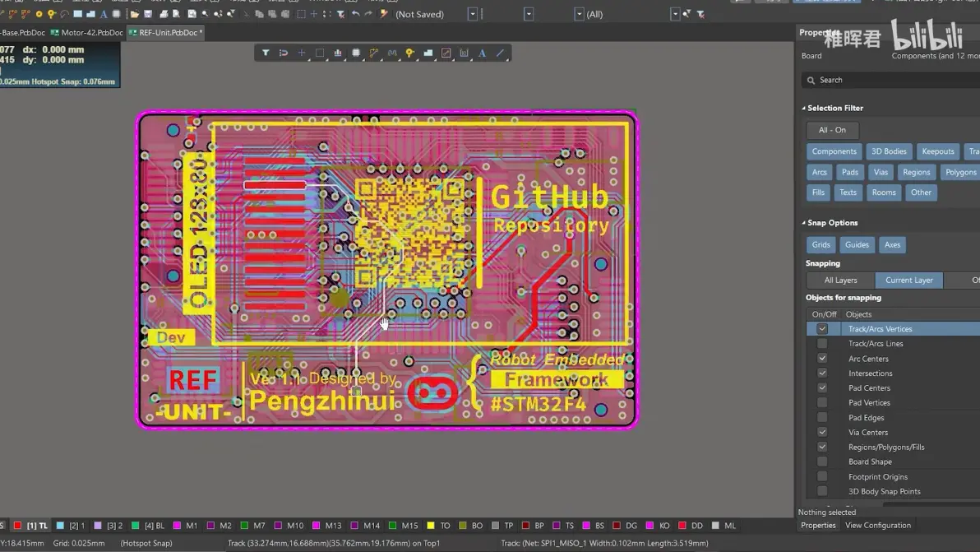Select the place line tool
Screen dimensions: 980x552
click(500, 53)
